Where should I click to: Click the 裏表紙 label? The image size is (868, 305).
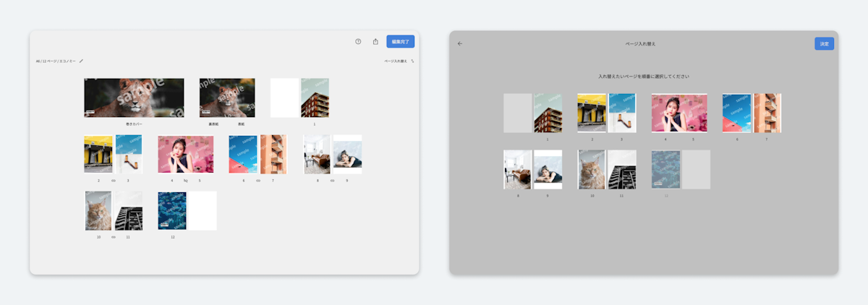click(213, 124)
